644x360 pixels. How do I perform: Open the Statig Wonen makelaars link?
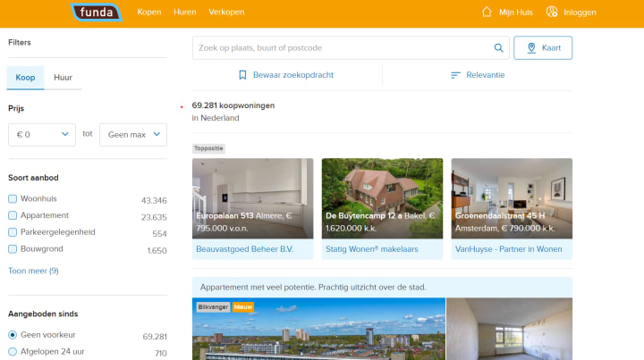pos(372,249)
